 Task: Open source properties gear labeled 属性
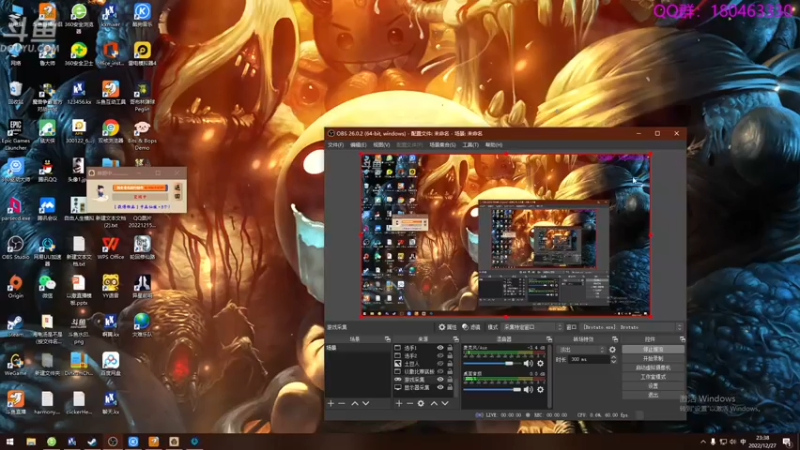[447, 327]
